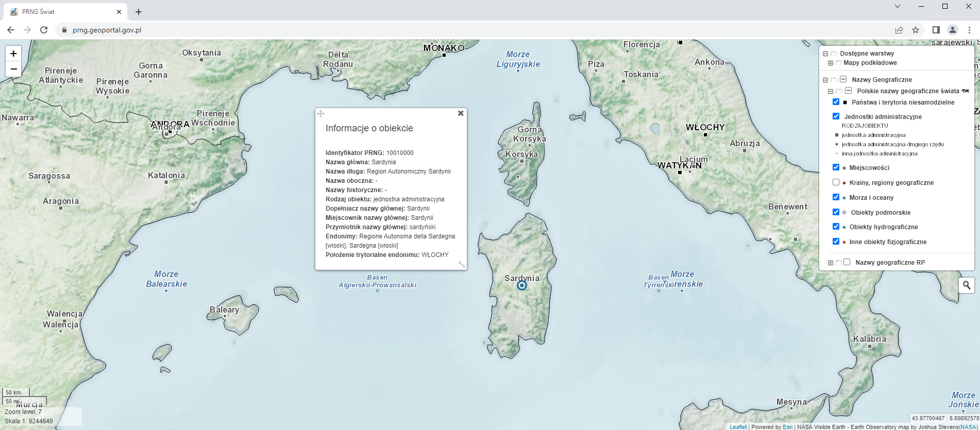Bookmark this page with star icon
The image size is (980, 430).
916,30
